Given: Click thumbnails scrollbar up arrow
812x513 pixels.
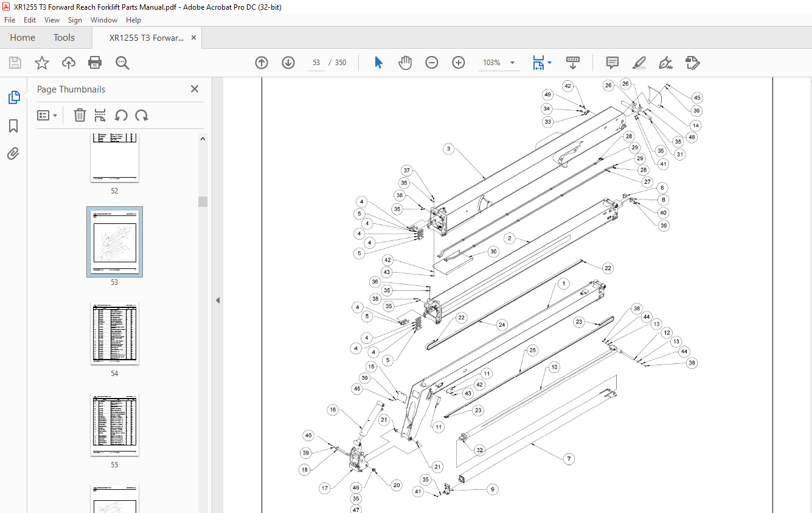Looking at the screenshot, I should [203, 139].
